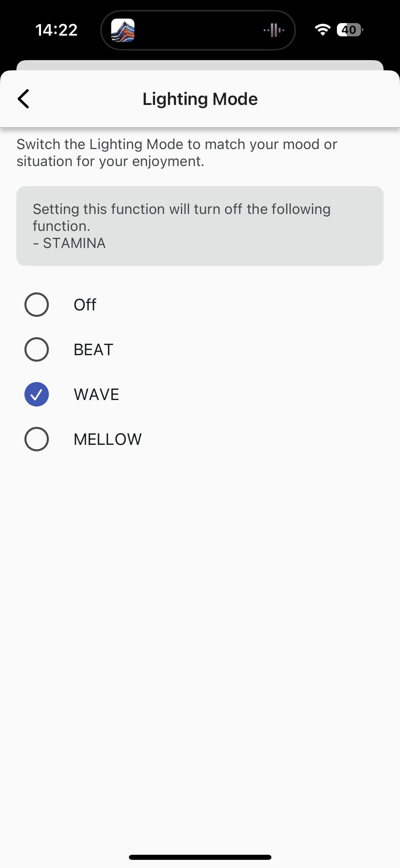Tap the checked WAVE radio button
This screenshot has height=868, width=400.
[37, 394]
